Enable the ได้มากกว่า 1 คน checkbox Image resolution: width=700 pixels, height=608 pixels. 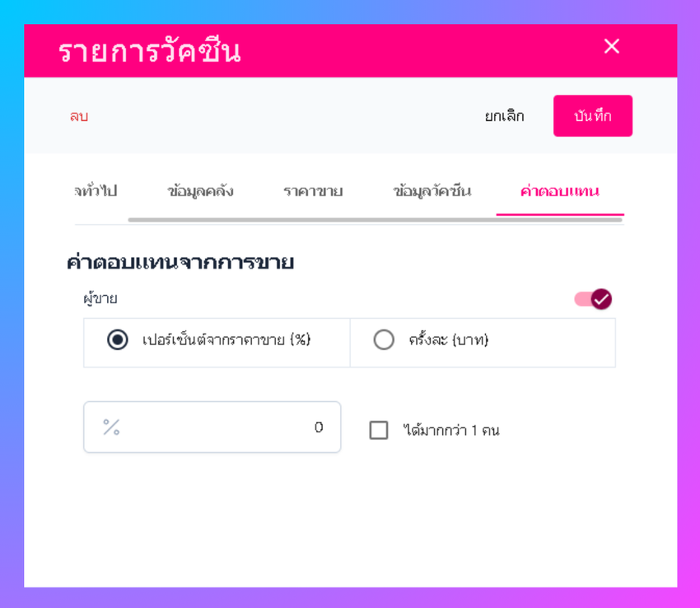click(379, 430)
